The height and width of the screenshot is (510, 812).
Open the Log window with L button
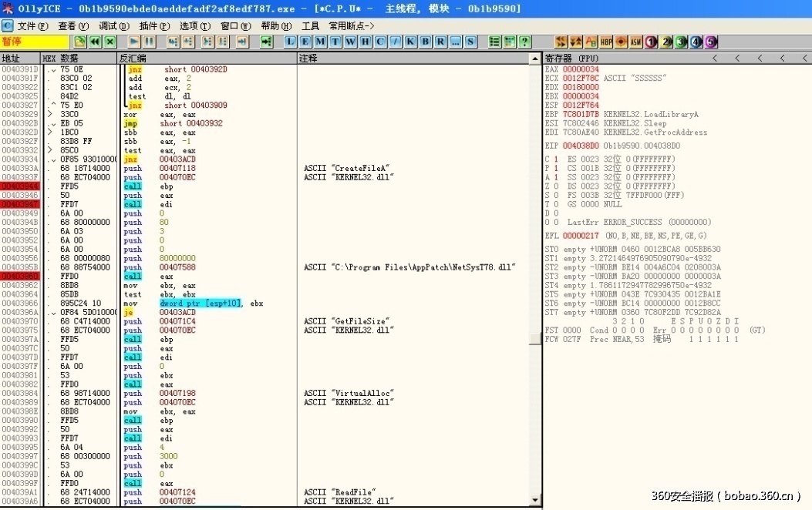tap(291, 42)
